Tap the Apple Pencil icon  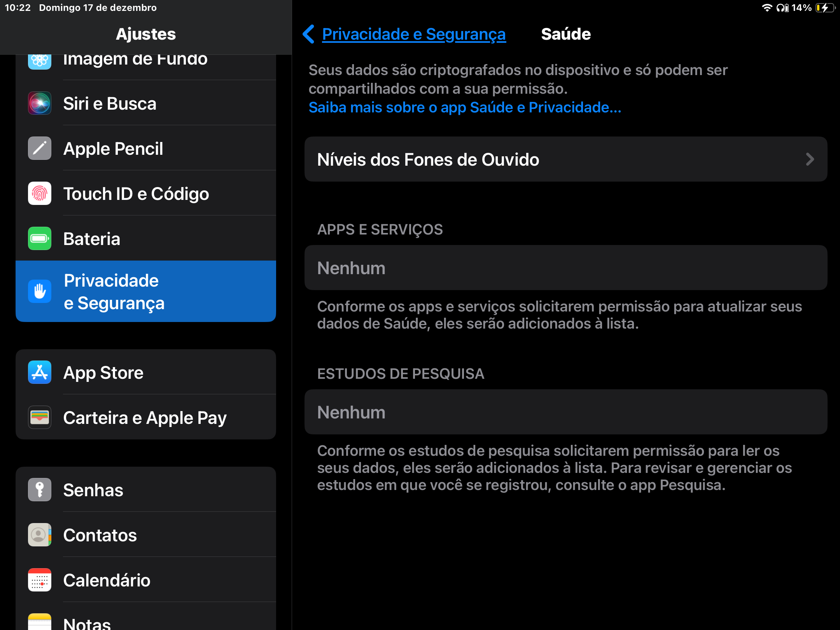(x=39, y=149)
